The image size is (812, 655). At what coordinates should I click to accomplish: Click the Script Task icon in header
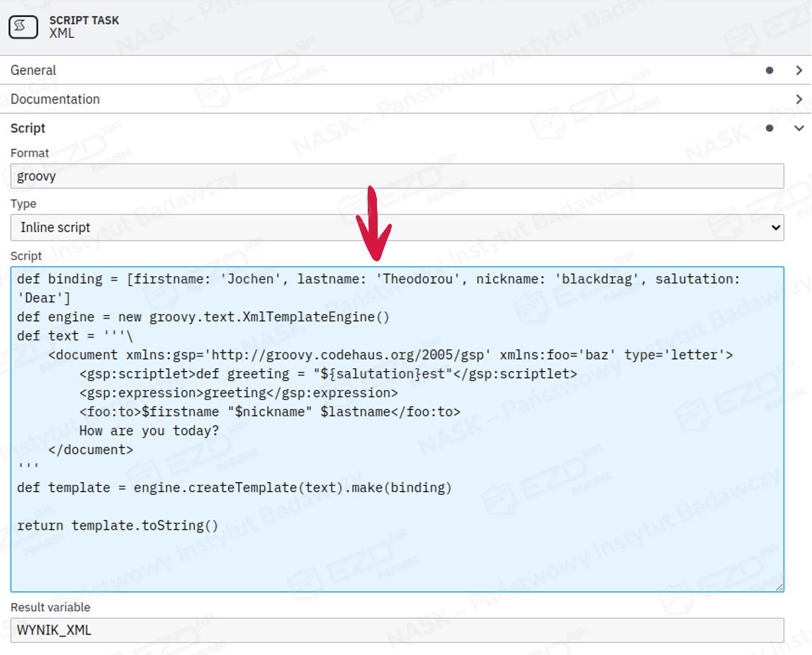point(23,27)
